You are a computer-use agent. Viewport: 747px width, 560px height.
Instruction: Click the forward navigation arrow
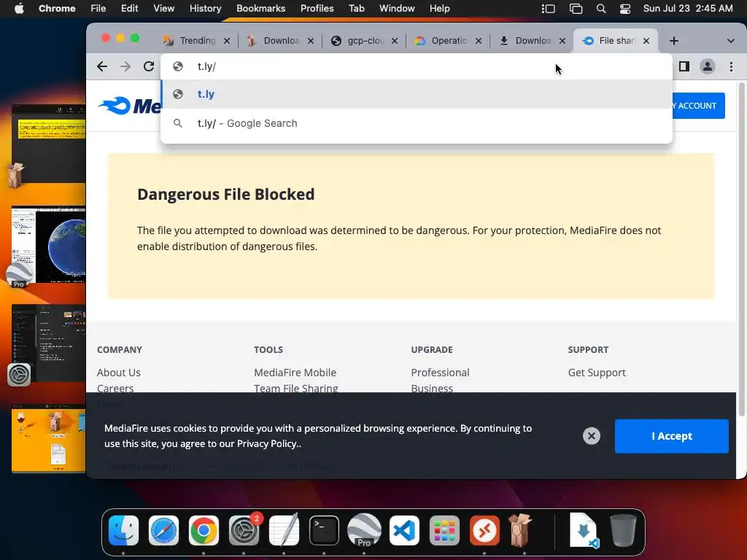pos(125,66)
